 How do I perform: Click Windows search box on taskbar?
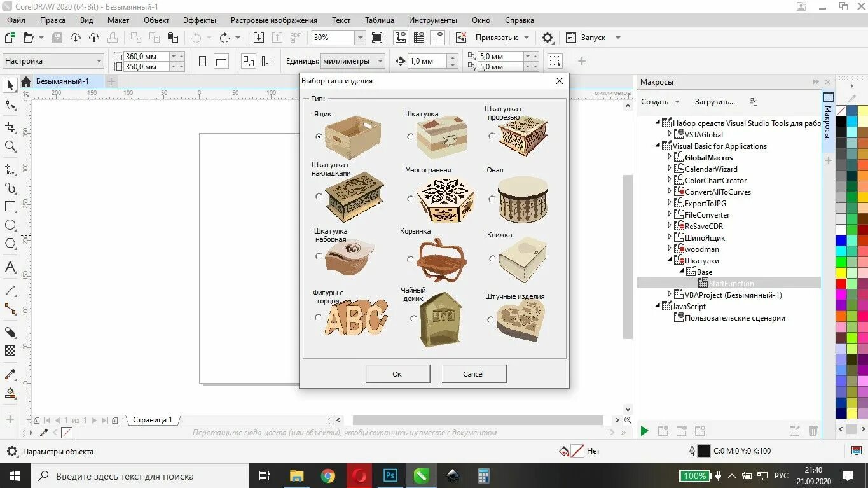pyautogui.click(x=140, y=476)
